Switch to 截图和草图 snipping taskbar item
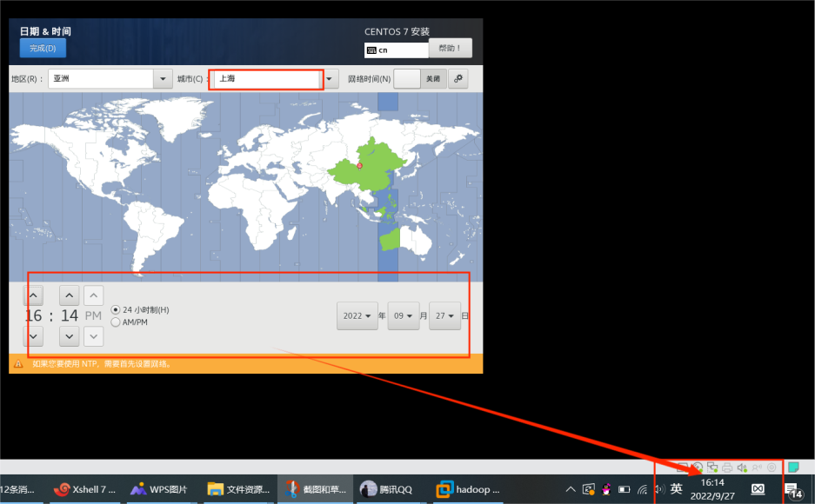The height and width of the screenshot is (504, 815). click(315, 489)
